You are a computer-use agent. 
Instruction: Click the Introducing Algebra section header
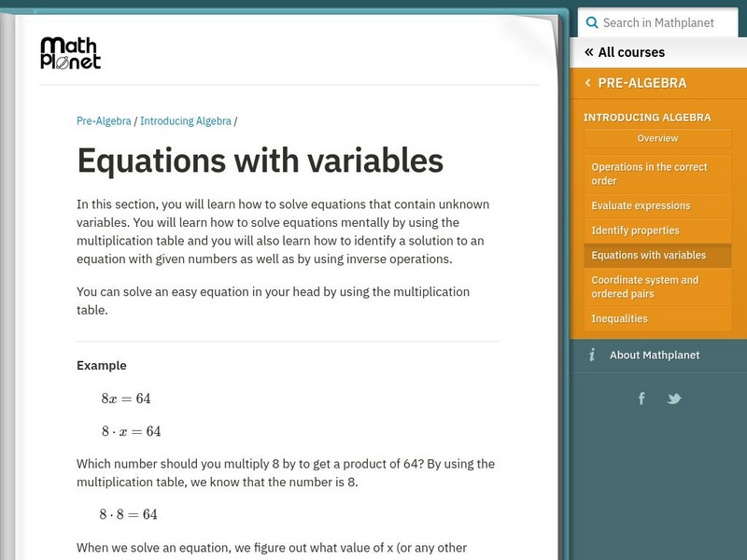click(x=646, y=118)
